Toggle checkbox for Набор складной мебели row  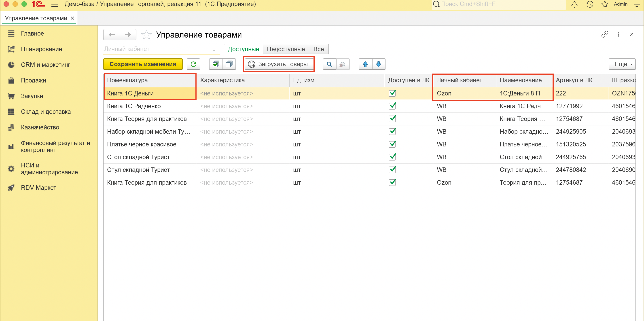(x=392, y=131)
